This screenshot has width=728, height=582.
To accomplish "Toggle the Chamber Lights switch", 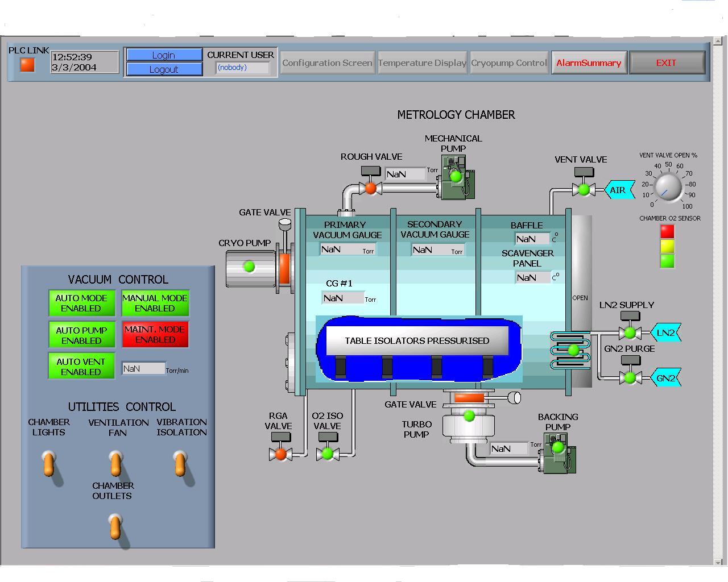I will click(x=49, y=463).
